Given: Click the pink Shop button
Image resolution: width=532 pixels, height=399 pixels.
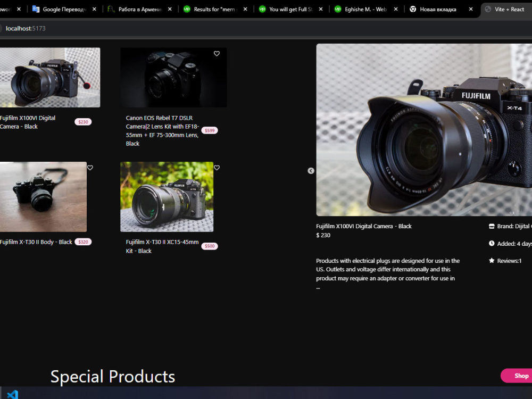Looking at the screenshot, I should pos(517,376).
